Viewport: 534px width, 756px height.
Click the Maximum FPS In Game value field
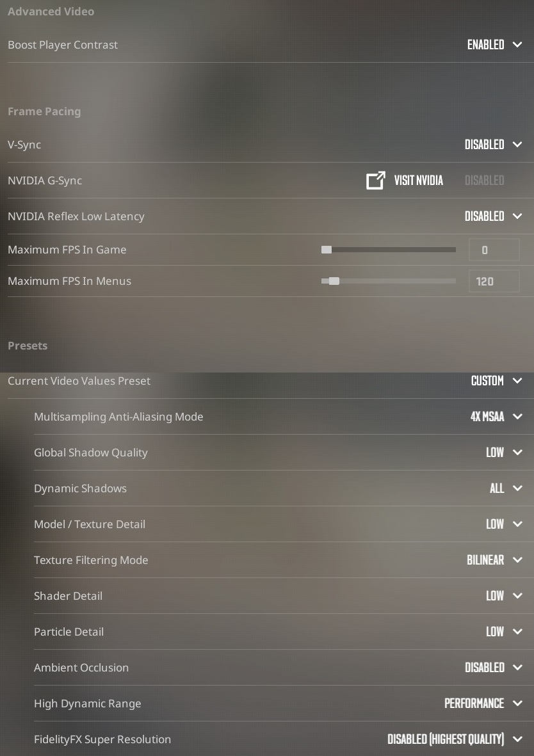click(494, 250)
